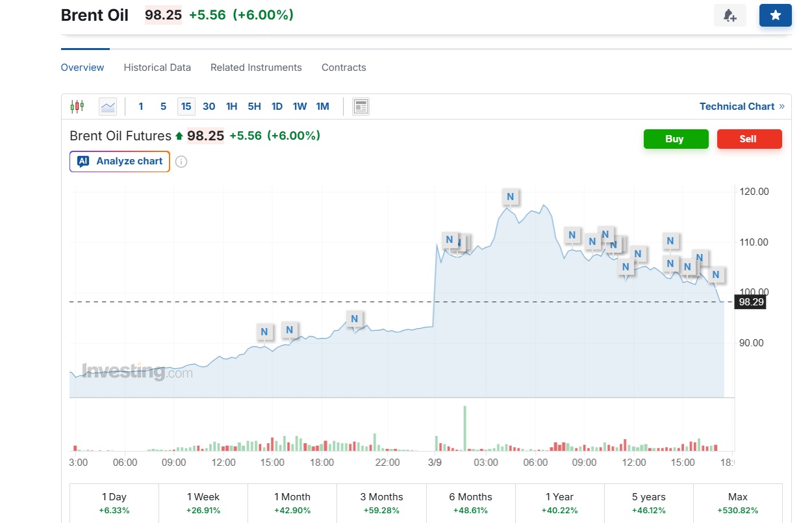This screenshot has height=523, width=812.
Task: Open the Technical Chart expander link
Action: tap(741, 107)
